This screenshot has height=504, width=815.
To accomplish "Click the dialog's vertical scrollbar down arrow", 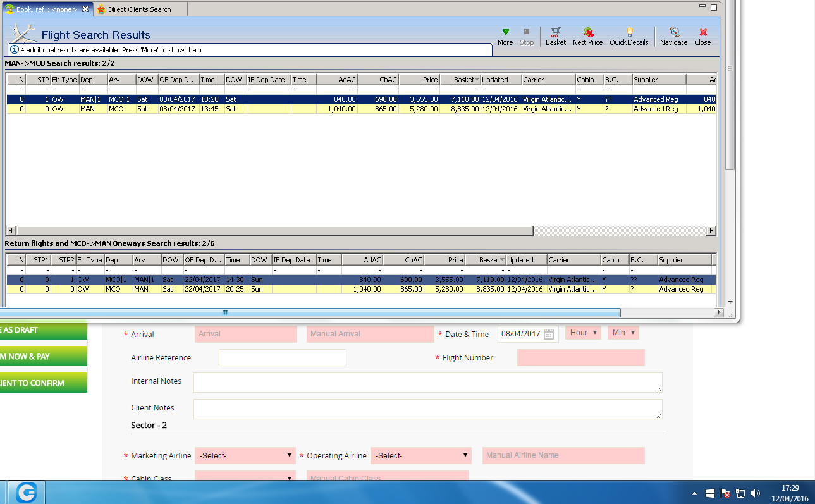I will point(730,302).
